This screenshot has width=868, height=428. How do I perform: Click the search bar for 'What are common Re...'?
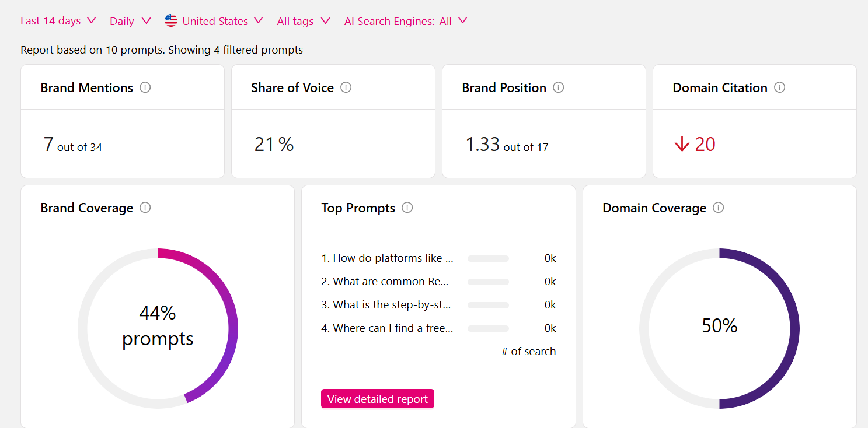(488, 282)
